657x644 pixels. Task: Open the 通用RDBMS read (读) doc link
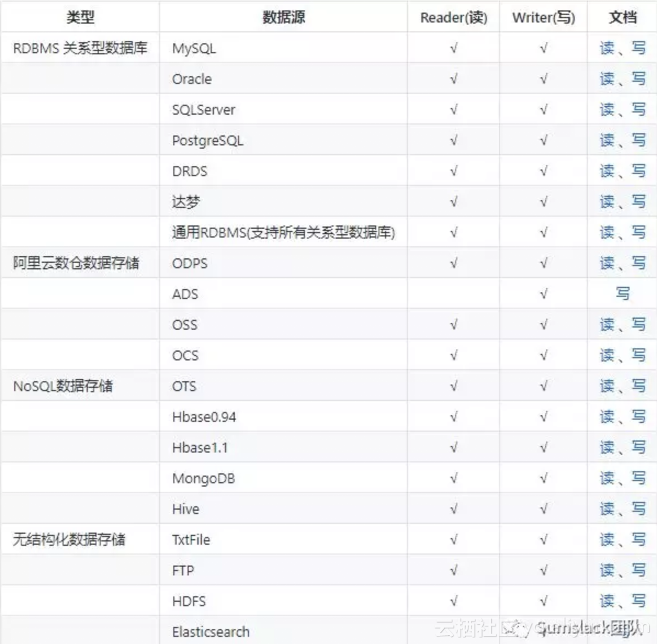[x=607, y=233]
